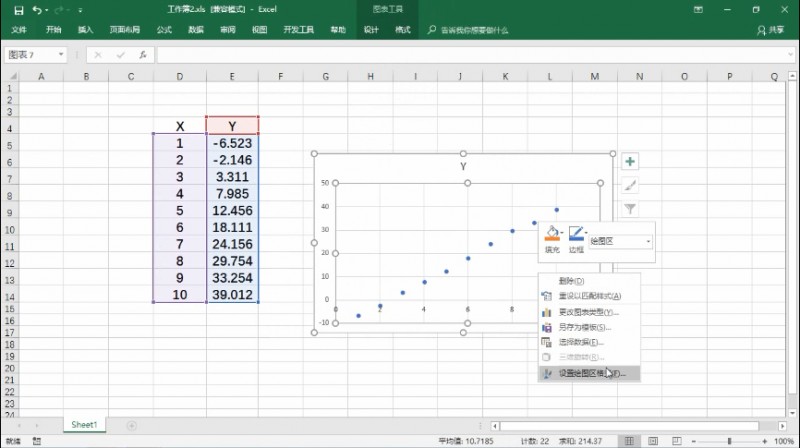Choose 选择数据(E) from context menu
Image resolution: width=800 pixels, height=448 pixels.
click(589, 342)
